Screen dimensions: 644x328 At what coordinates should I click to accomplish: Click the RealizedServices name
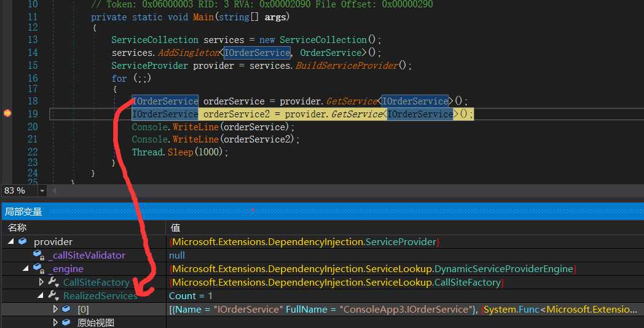click(x=100, y=295)
